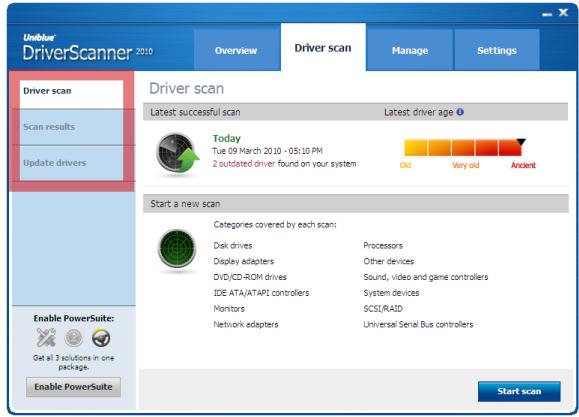Click 'Tue 09 March 2010 - 05:10 PM' text
Screen dimensions: 579x417
pyautogui.click(x=268, y=151)
